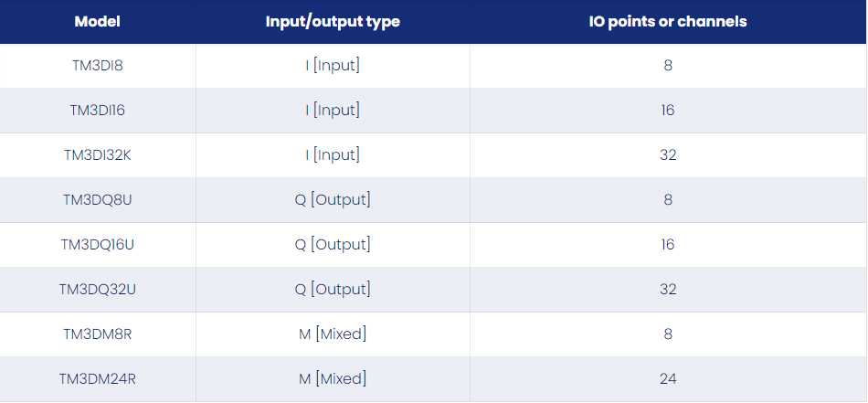Click the value 24 in channels column
Image resolution: width=868 pixels, height=403 pixels.
click(668, 379)
